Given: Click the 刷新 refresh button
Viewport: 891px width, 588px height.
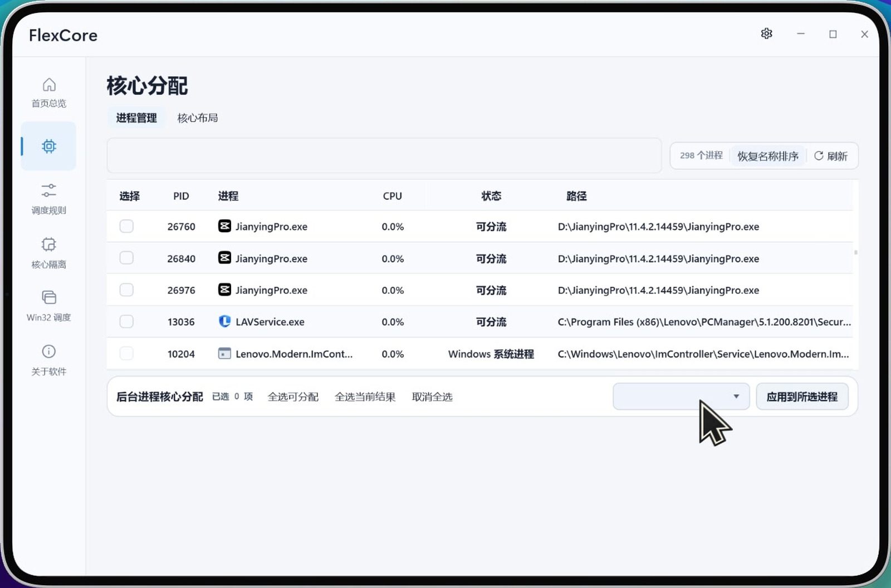Looking at the screenshot, I should pos(831,156).
